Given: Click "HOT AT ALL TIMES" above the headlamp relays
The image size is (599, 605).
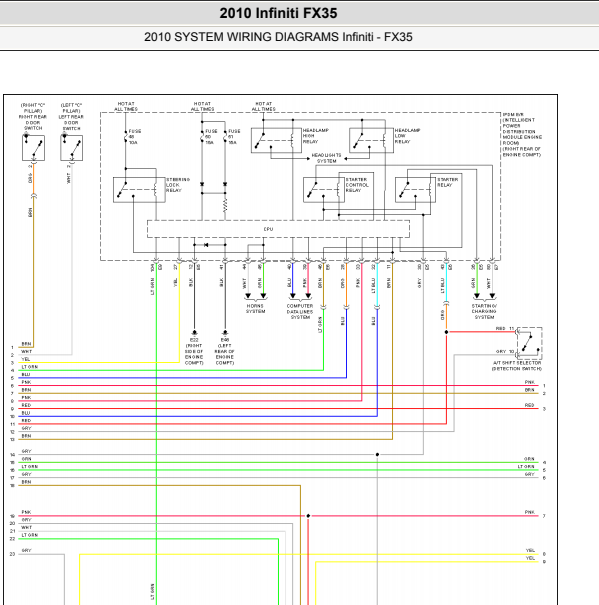Looking at the screenshot, I should pos(264,106).
